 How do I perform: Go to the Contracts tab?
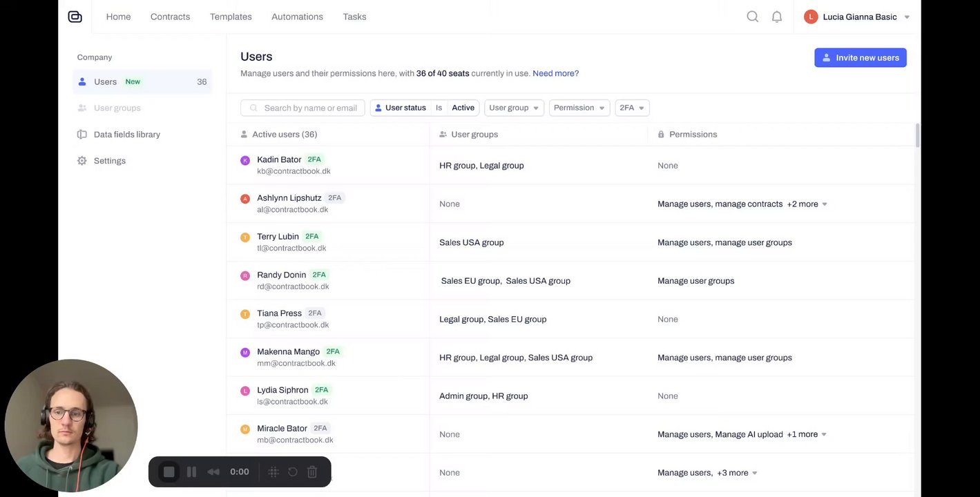pos(170,17)
